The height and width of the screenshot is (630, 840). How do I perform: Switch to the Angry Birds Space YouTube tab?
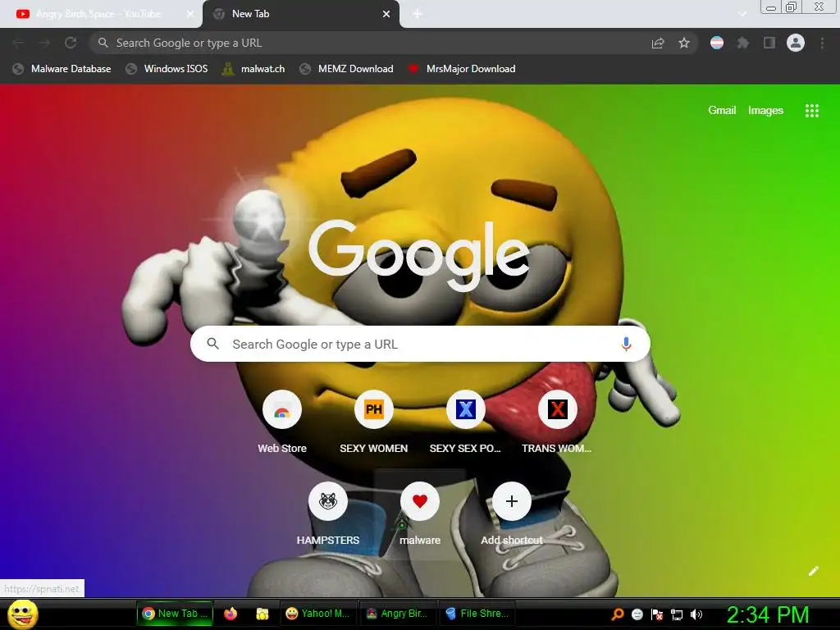pyautogui.click(x=102, y=14)
